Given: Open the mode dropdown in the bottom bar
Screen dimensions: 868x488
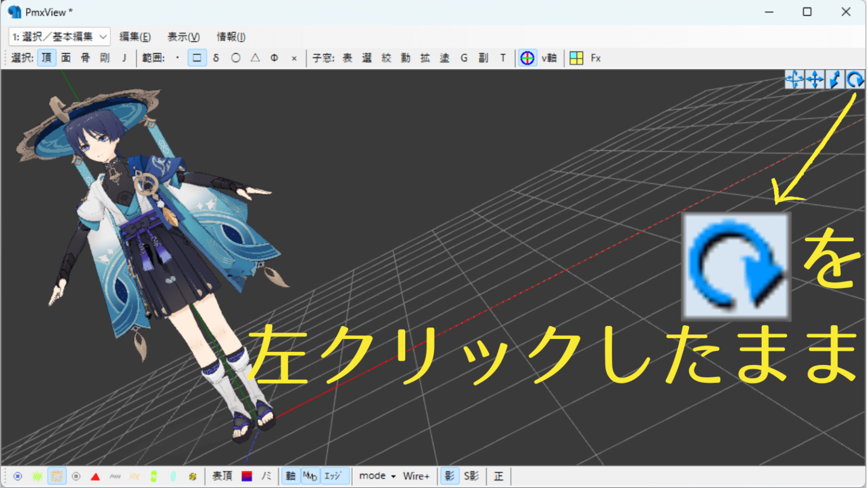Looking at the screenshot, I should [376, 476].
